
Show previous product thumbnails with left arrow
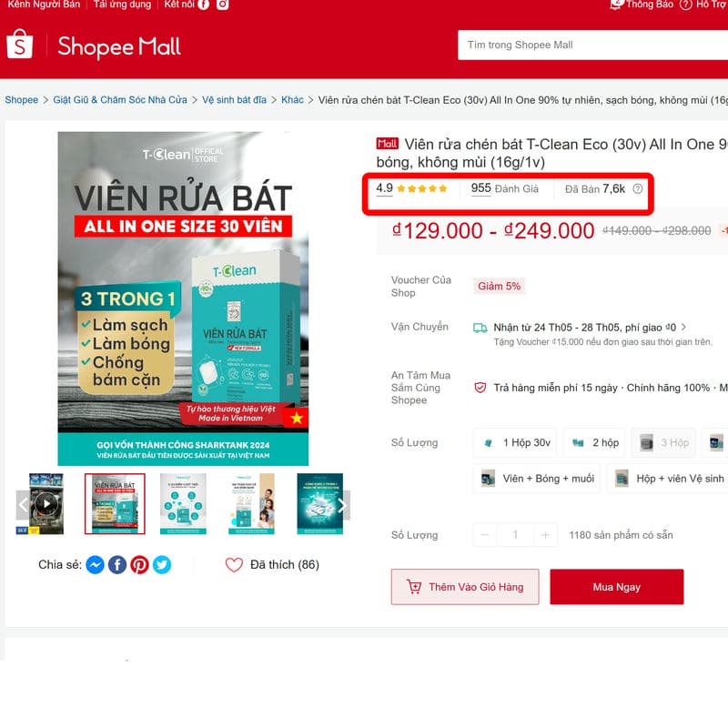click(23, 505)
